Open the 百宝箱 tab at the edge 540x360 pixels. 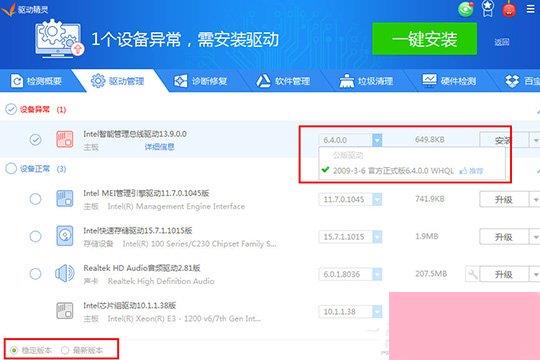click(522, 81)
